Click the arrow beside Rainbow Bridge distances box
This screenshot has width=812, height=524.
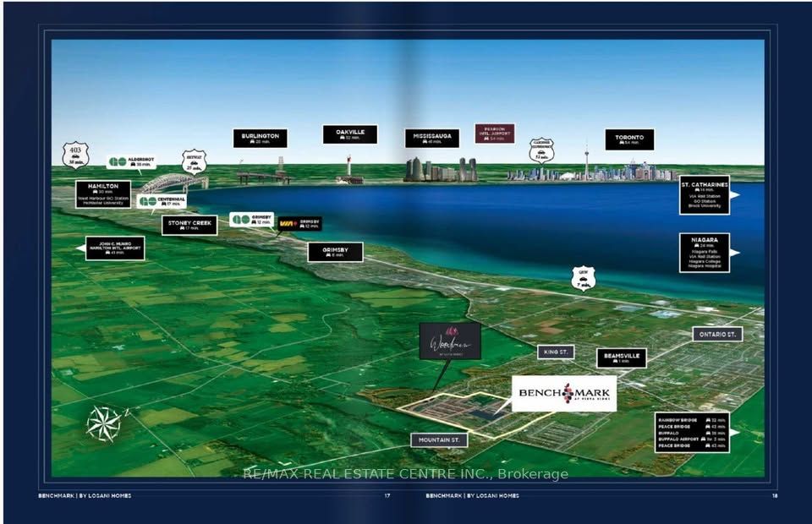tap(735, 432)
